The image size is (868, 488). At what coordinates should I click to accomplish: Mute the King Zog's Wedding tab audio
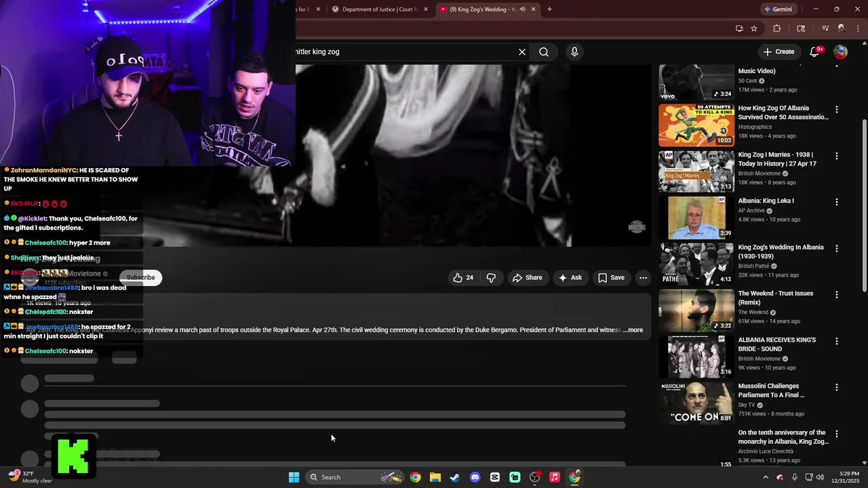(522, 9)
